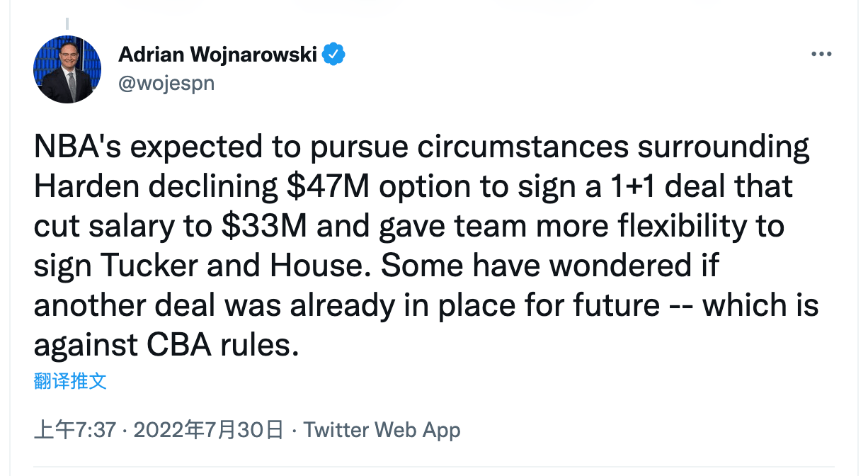Click the 翻译推文 translate tweet link
This screenshot has height=476, width=868.
(70, 381)
